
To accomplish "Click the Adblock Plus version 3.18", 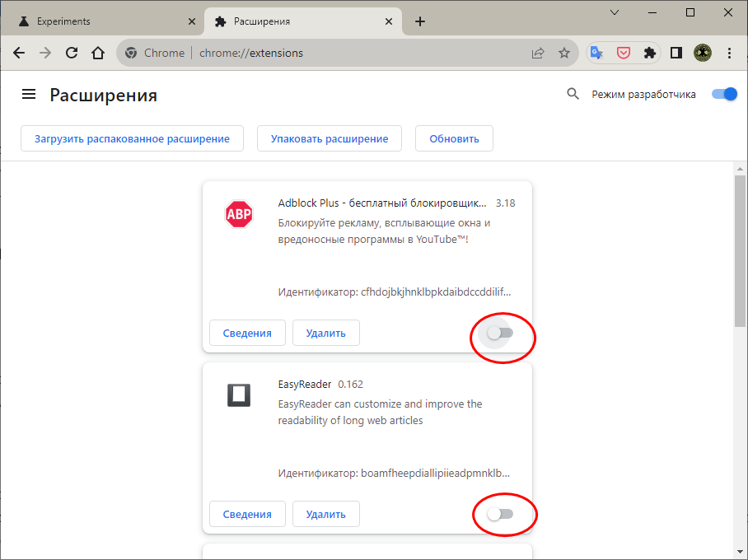I will (506, 203).
